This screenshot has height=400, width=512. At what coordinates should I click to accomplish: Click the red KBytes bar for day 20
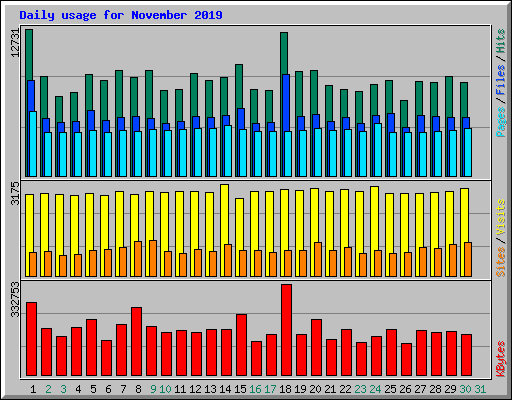point(316,348)
